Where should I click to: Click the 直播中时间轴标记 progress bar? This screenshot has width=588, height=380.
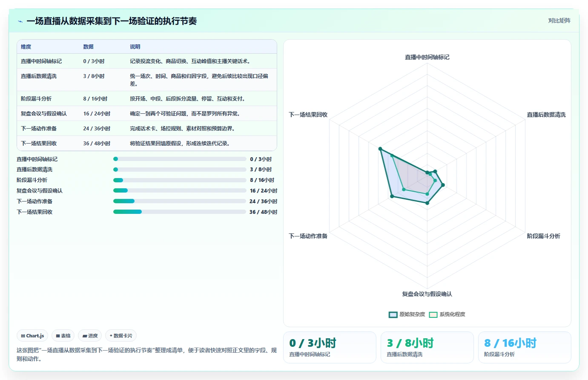(x=180, y=159)
